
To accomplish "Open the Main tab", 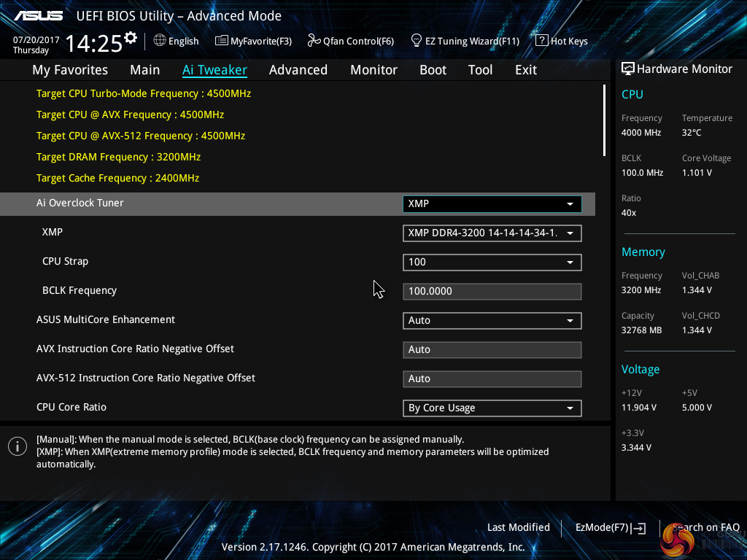I will point(145,70).
